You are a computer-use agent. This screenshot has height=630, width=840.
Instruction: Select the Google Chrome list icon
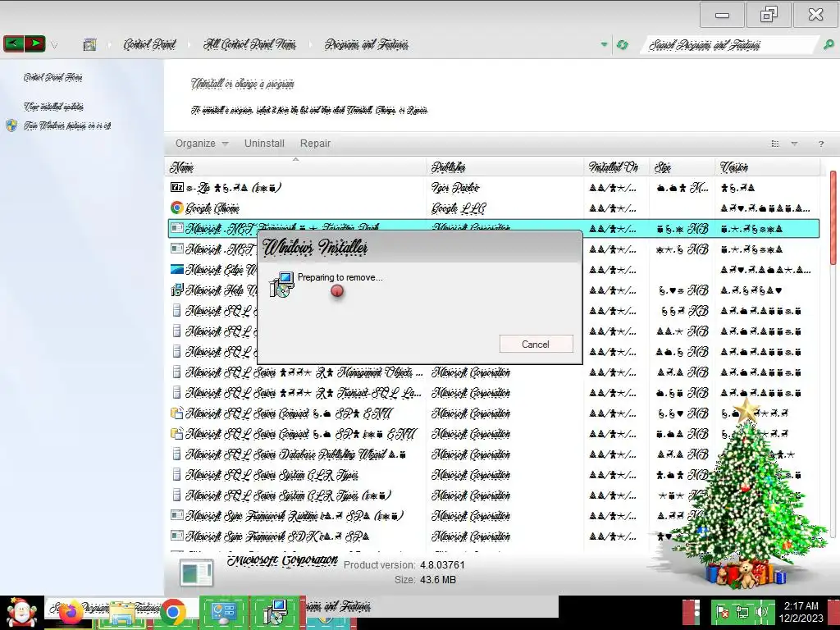[177, 208]
